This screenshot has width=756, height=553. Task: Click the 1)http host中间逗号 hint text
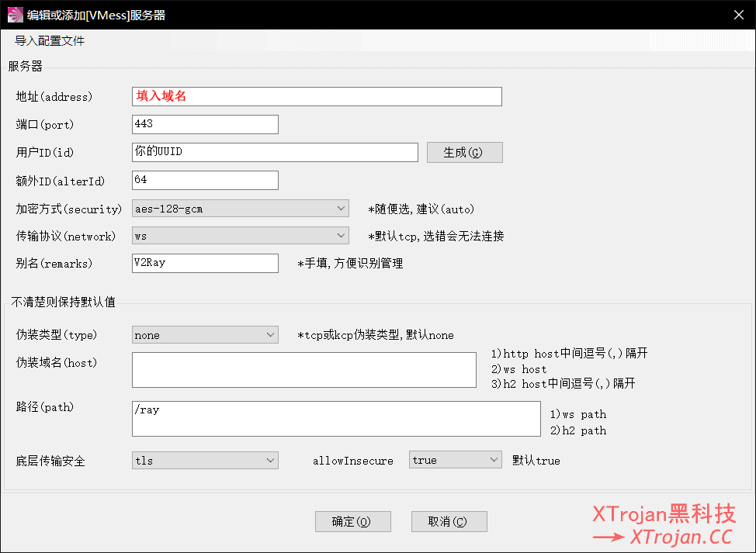coord(570,354)
